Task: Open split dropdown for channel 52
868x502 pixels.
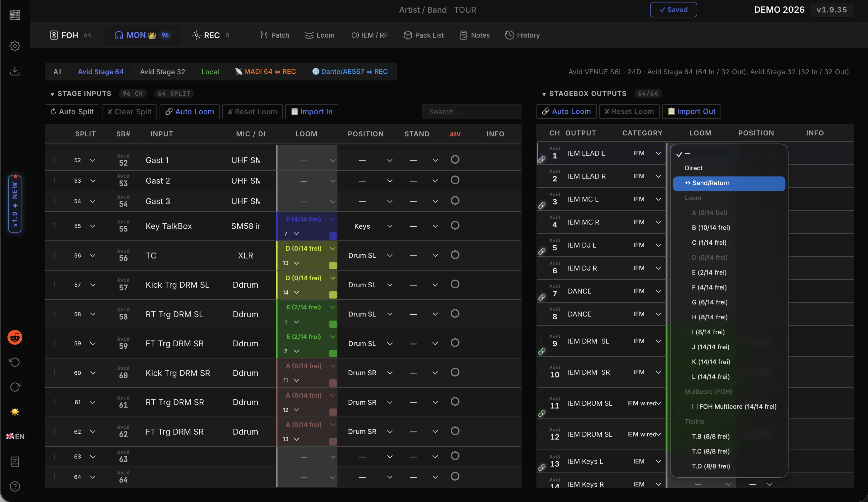Action: (85, 160)
